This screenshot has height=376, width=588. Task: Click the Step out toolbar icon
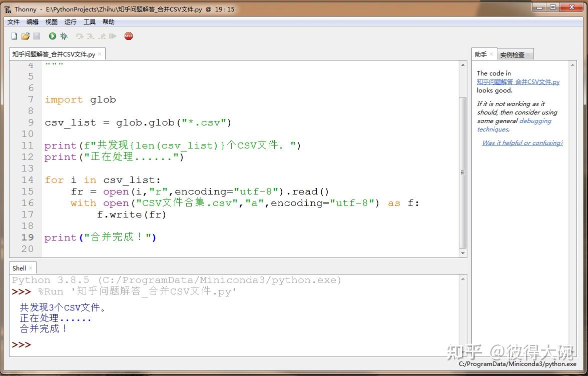point(102,35)
